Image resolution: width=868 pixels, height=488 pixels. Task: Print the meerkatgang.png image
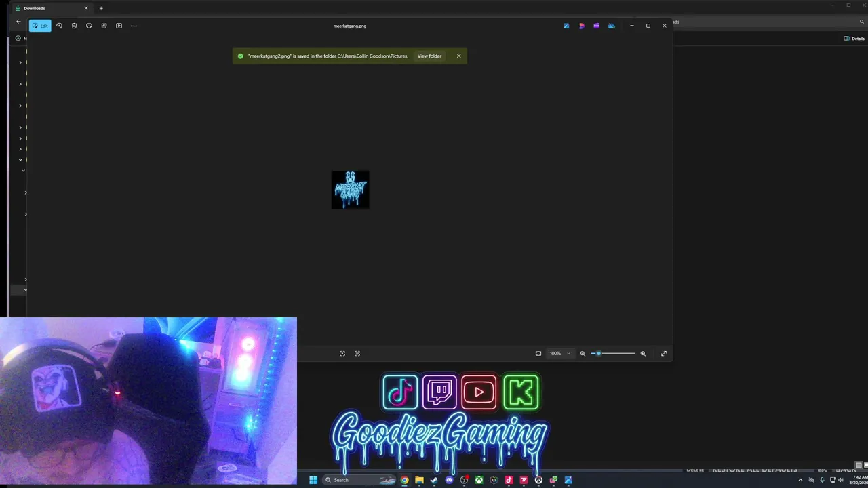[x=89, y=26]
